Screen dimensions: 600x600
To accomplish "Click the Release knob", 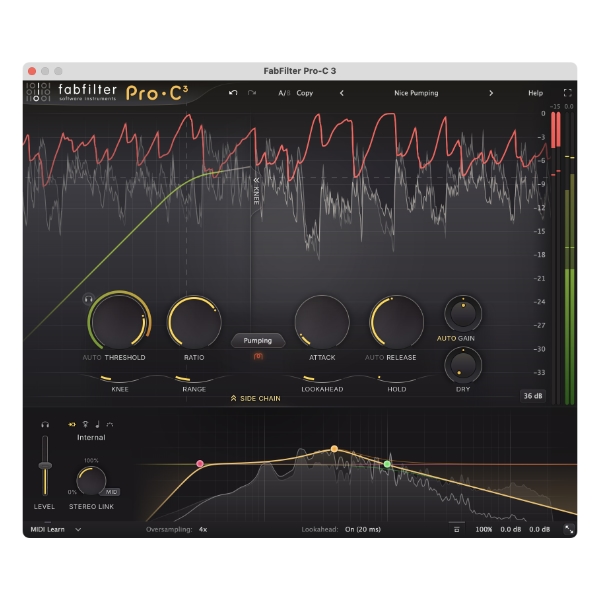I will pos(396,321).
